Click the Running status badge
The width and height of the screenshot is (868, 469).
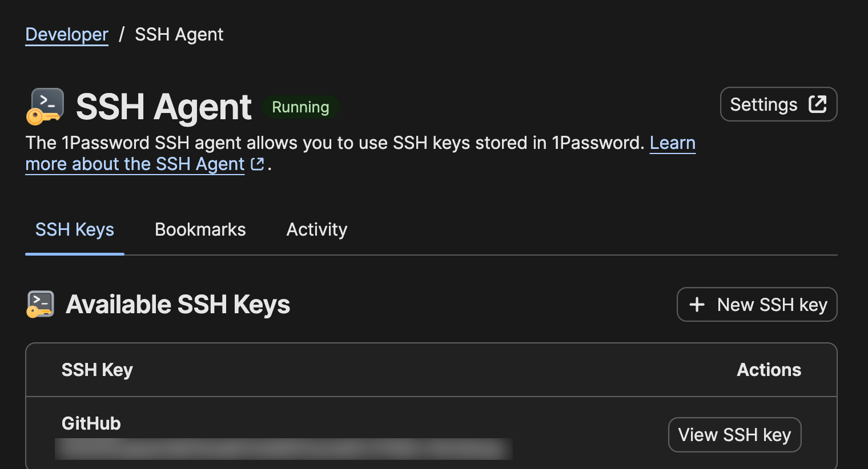[x=300, y=107]
